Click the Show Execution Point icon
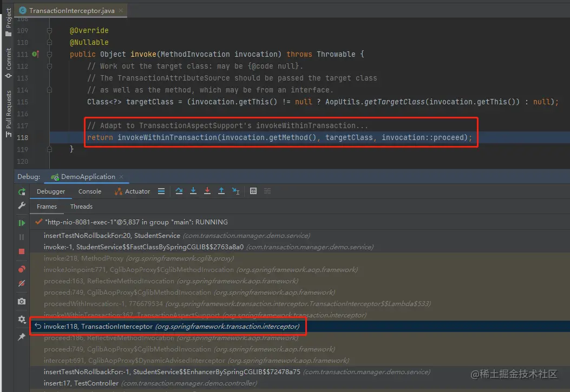570x392 pixels. coord(161,191)
